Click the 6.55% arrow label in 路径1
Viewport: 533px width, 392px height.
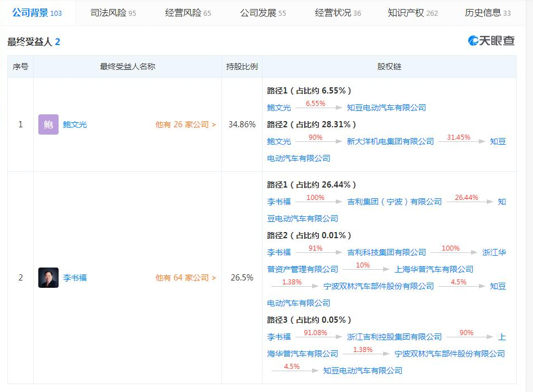coord(316,104)
